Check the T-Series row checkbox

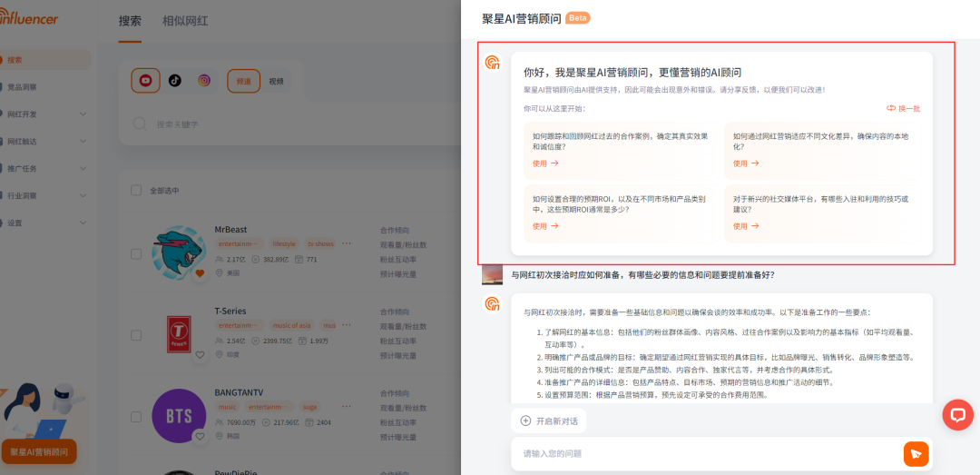[x=135, y=335]
